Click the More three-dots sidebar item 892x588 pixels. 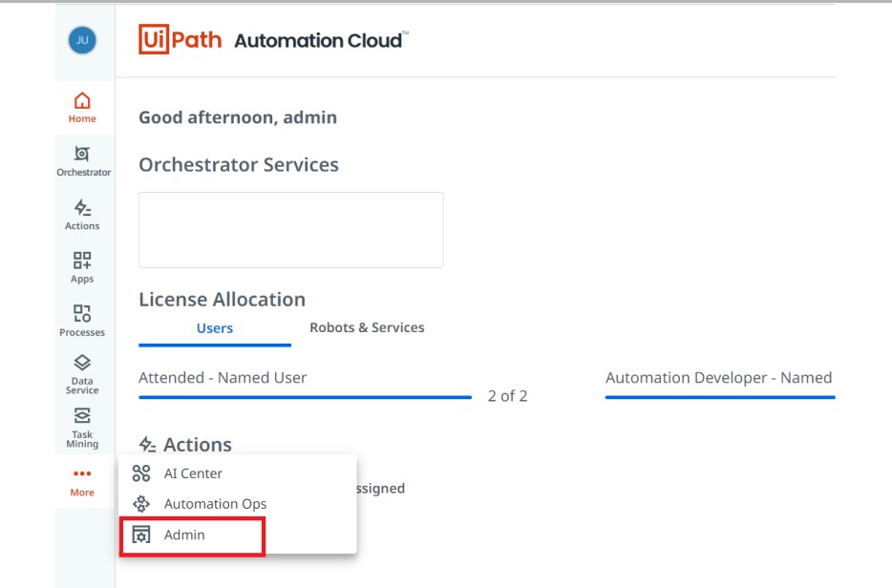click(x=82, y=482)
